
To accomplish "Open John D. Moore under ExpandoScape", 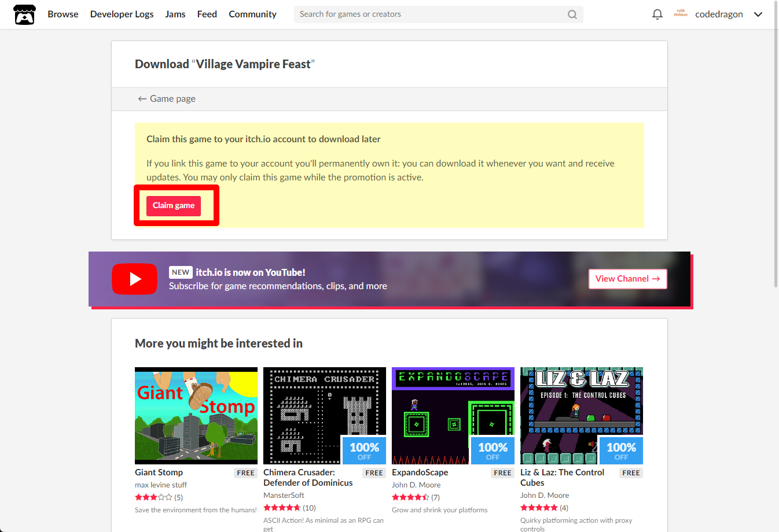I will [416, 485].
